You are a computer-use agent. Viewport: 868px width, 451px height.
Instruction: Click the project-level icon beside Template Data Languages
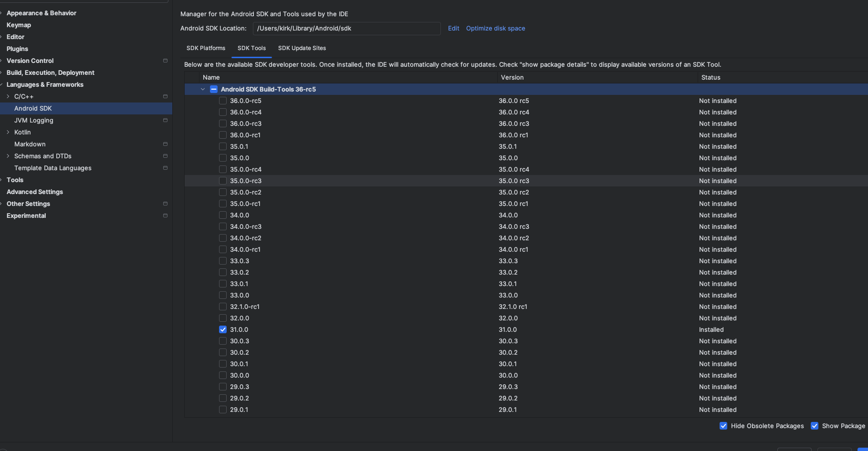point(165,168)
